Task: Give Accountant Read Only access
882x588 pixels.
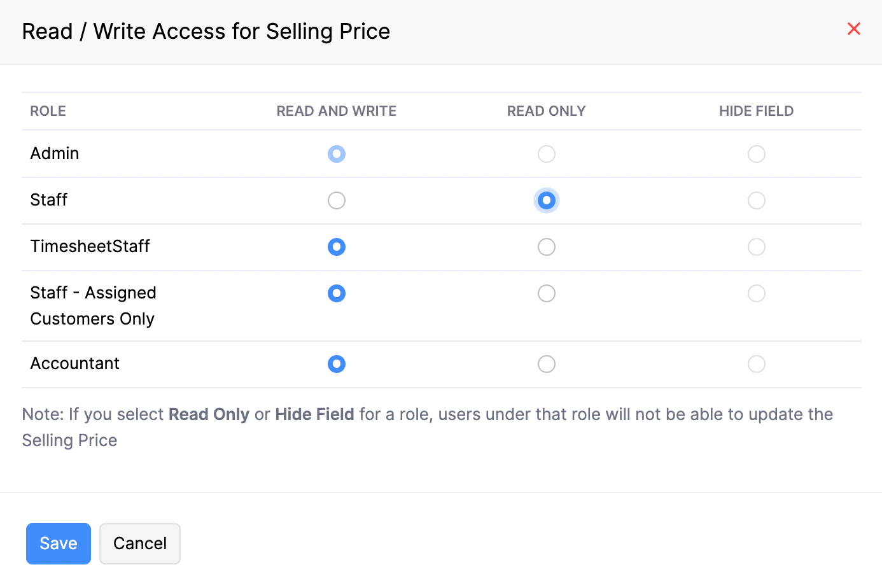Action: [547, 363]
